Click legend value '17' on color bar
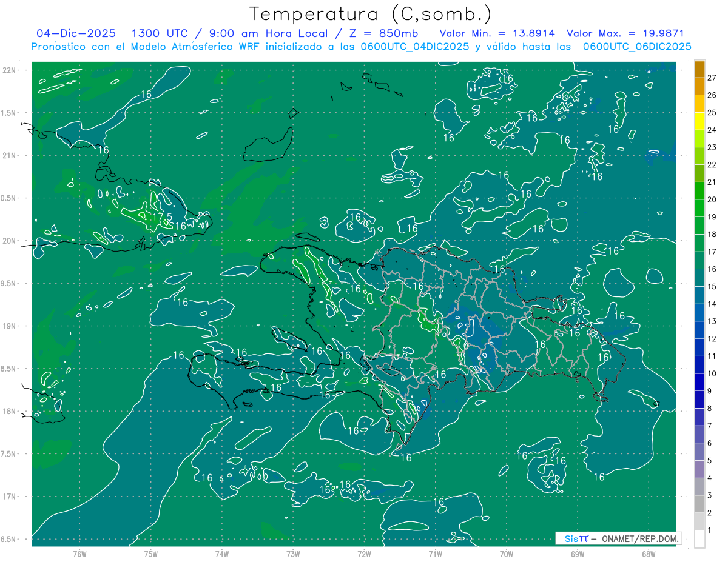728x562 pixels. pyautogui.click(x=712, y=252)
